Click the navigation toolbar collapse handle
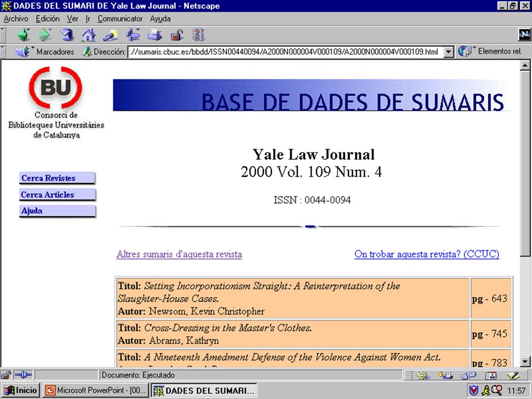This screenshot has height=399, width=532. pyautogui.click(x=3, y=35)
